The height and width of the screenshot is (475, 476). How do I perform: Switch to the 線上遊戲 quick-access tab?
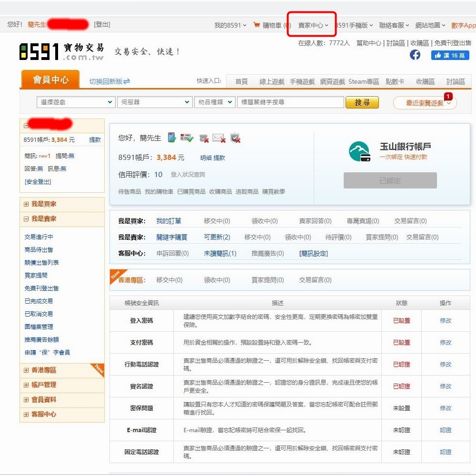[x=271, y=82]
